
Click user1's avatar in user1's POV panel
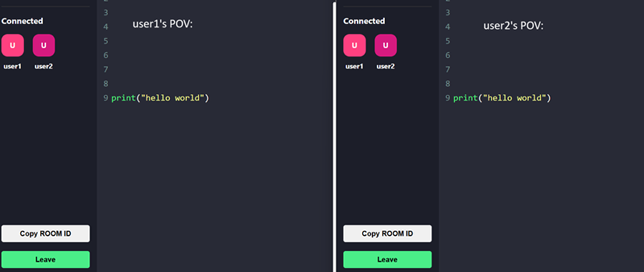[x=12, y=45]
